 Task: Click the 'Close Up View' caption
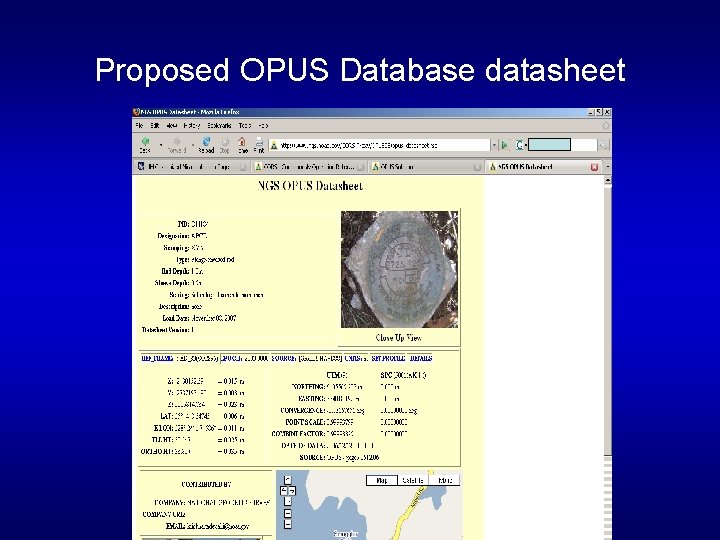click(x=399, y=338)
